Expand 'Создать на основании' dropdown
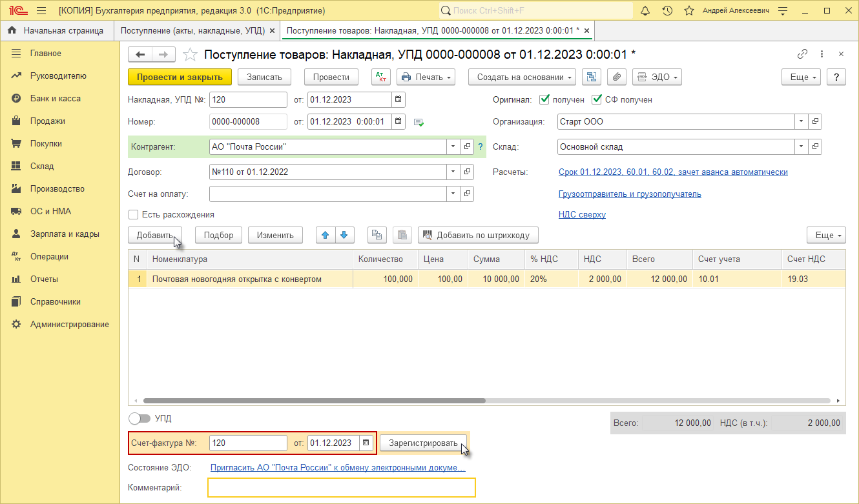The height and width of the screenshot is (504, 859). 523,77
